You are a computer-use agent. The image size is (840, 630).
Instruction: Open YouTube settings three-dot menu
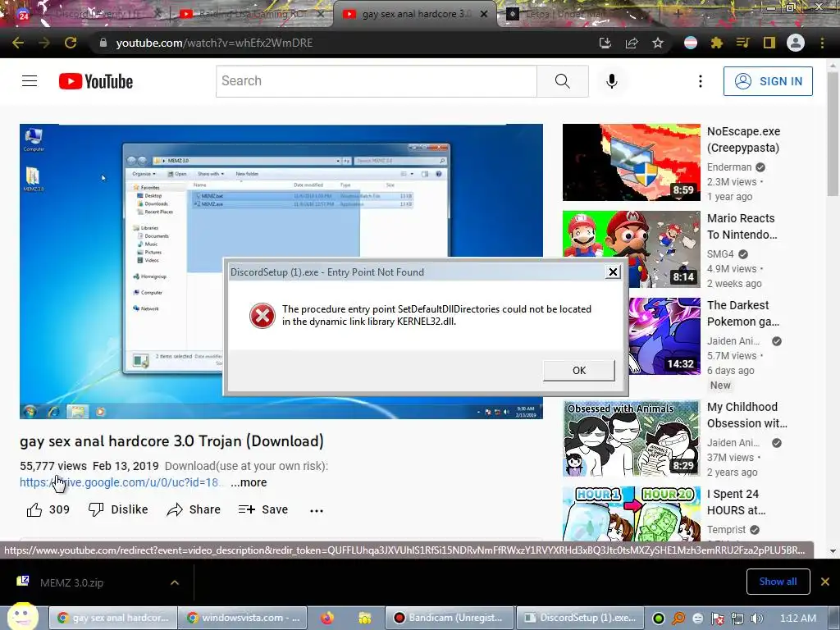coord(701,81)
